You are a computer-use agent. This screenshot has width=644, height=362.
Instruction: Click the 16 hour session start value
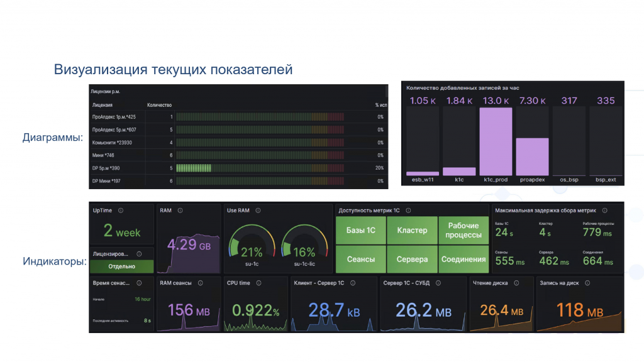point(143,299)
